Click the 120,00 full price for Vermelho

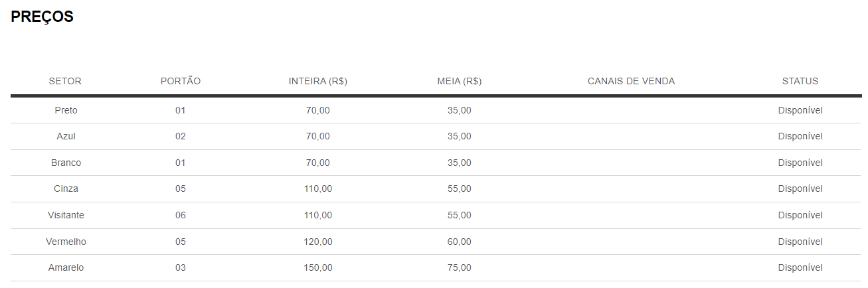click(x=318, y=242)
